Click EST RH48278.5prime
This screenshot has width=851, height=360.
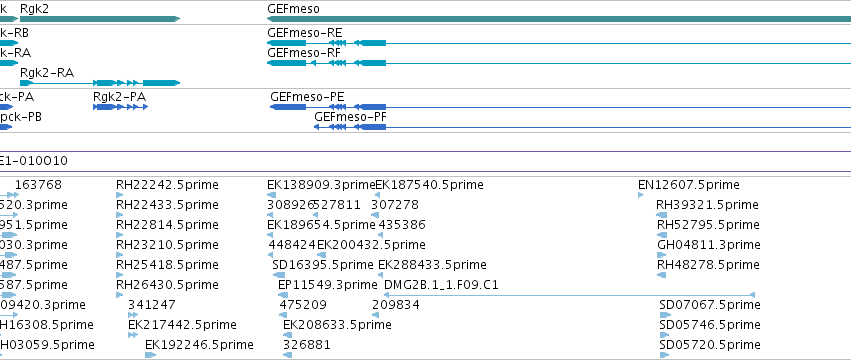(708, 265)
